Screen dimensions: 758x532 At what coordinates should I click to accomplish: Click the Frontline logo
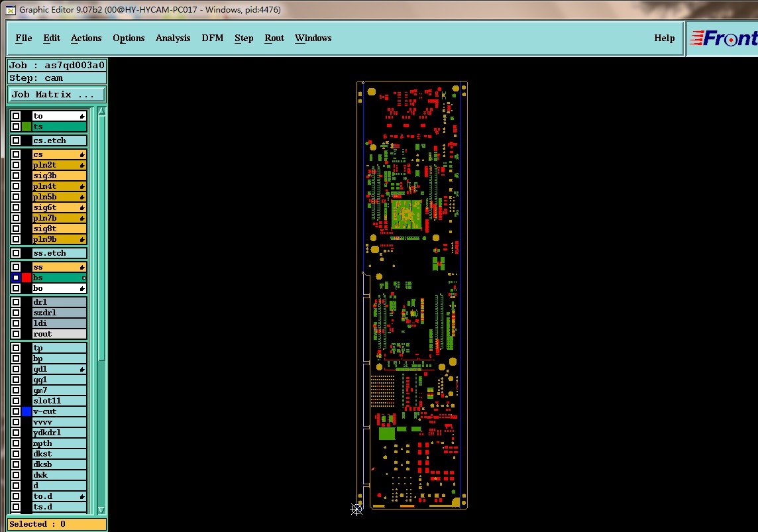(723, 38)
